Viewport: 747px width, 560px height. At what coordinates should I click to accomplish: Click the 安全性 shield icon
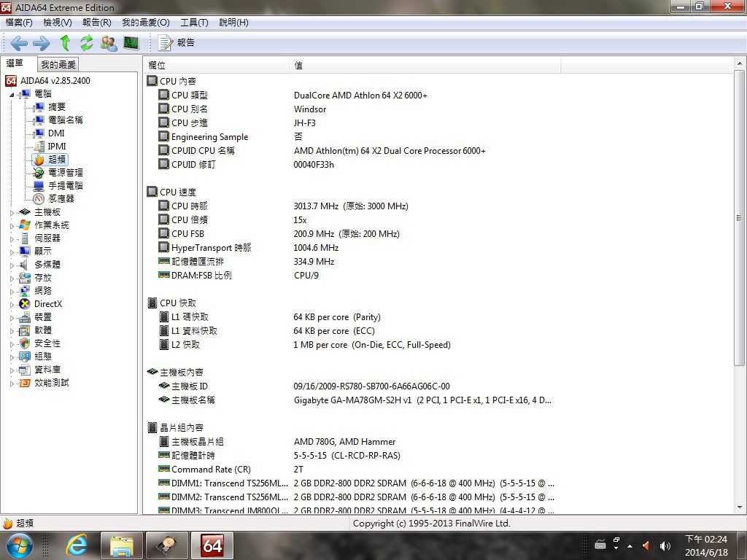(25, 343)
